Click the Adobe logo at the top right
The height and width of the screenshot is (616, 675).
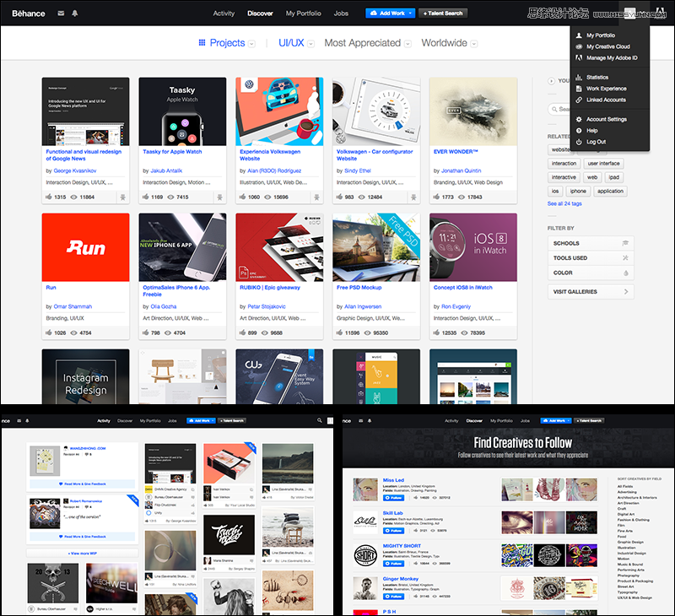coord(660,13)
